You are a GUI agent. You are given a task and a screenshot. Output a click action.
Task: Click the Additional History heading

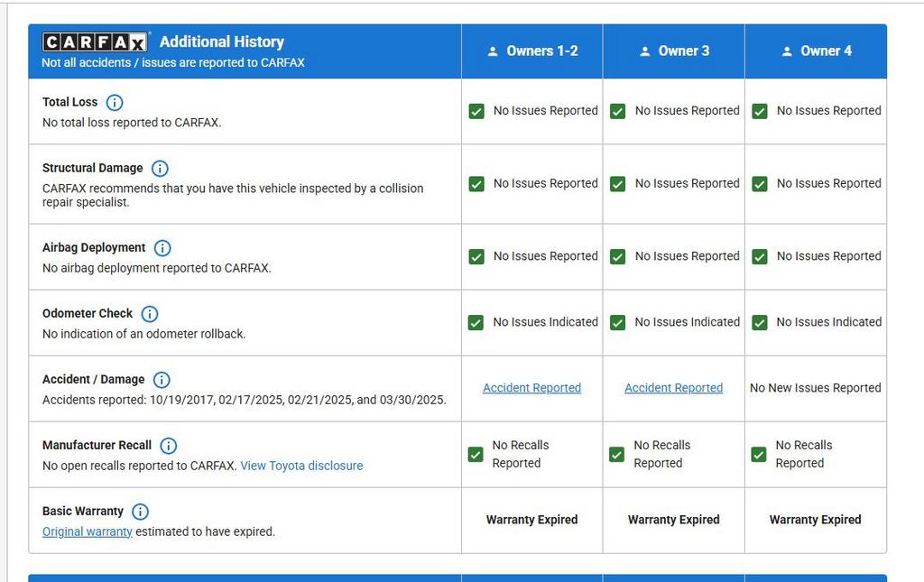222,42
